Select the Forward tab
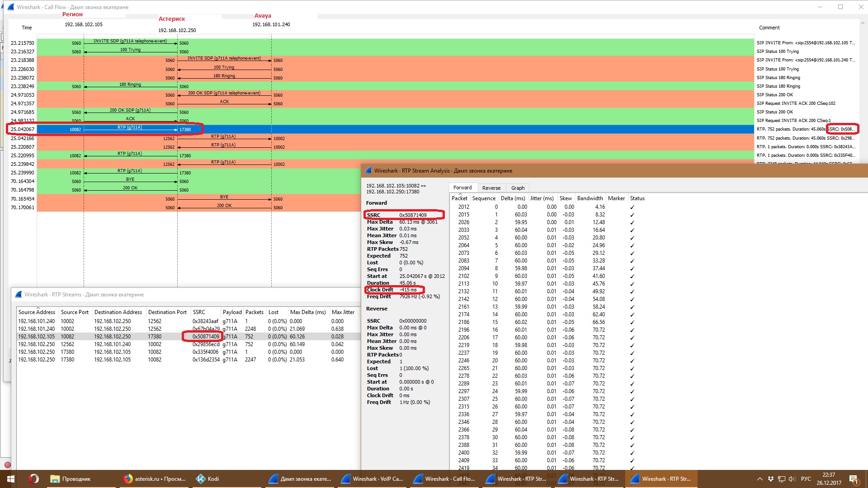The height and width of the screenshot is (488, 868). point(462,188)
